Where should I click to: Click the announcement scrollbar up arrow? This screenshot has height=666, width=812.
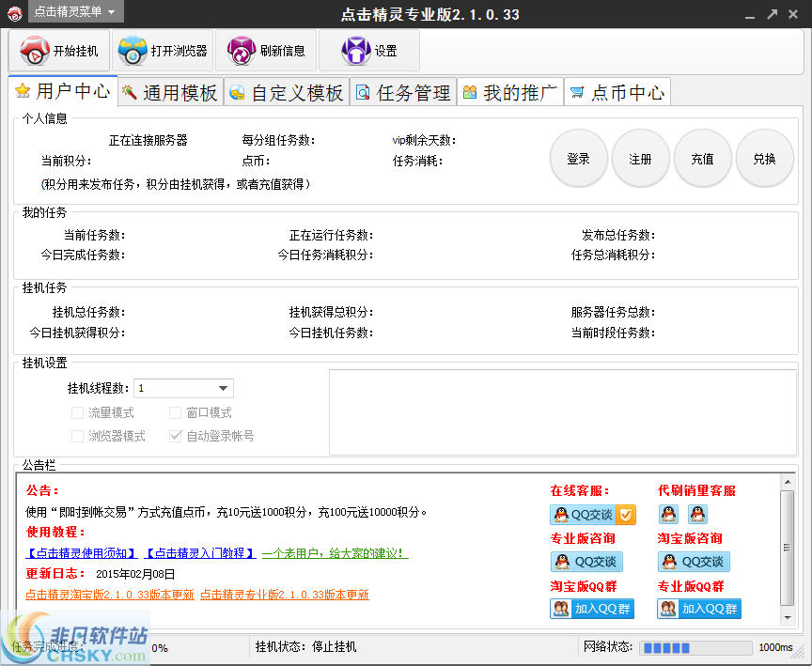pyautogui.click(x=788, y=482)
